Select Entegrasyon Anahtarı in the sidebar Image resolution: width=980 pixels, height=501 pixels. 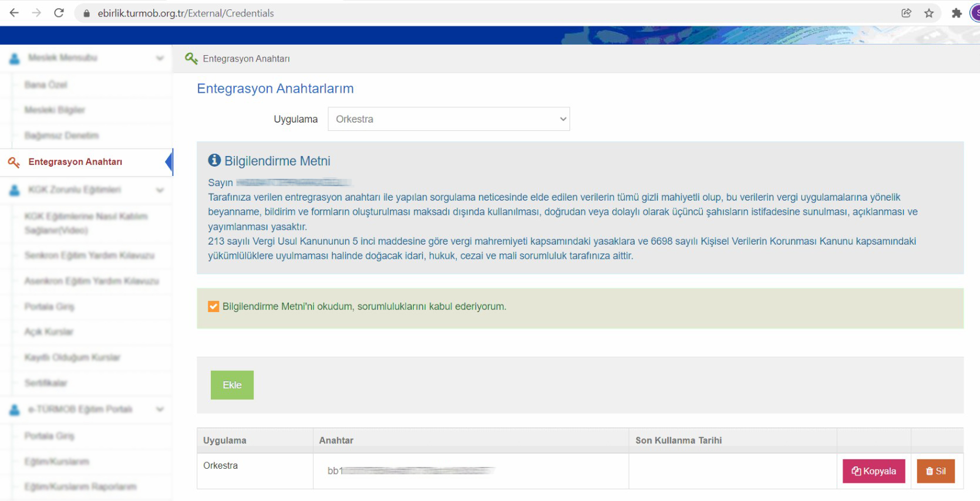point(75,162)
